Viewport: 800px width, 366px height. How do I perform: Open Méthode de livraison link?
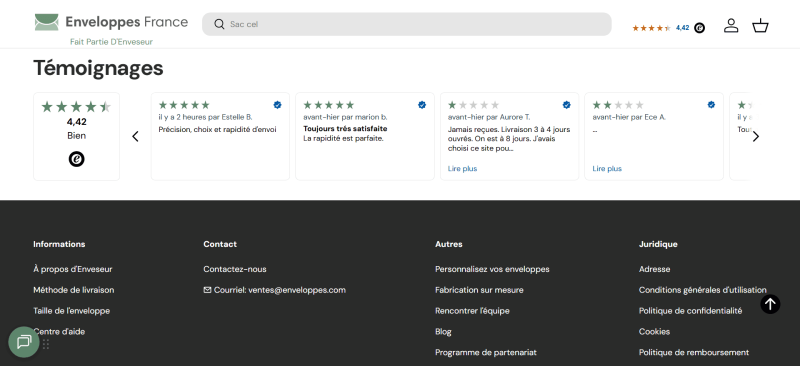coord(73,290)
